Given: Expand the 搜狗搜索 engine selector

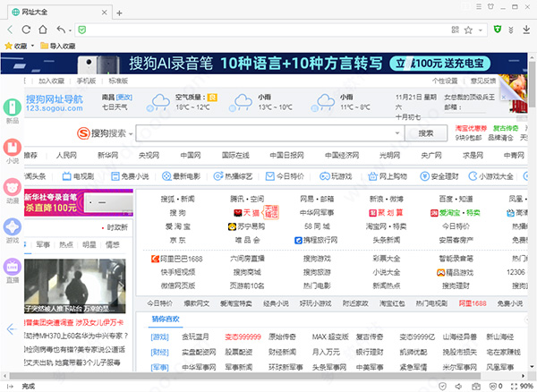Looking at the screenshot, I should [x=105, y=133].
